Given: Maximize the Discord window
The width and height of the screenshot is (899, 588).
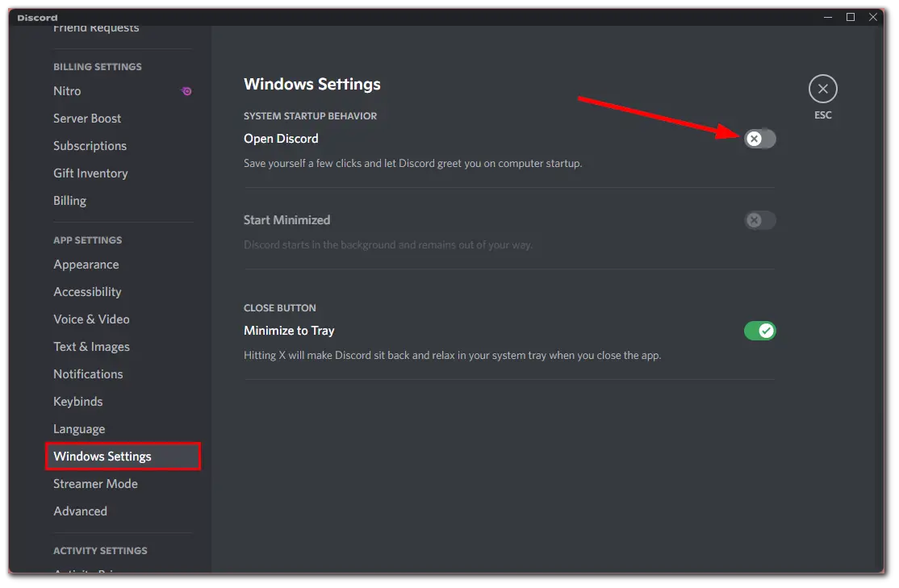Looking at the screenshot, I should (851, 17).
